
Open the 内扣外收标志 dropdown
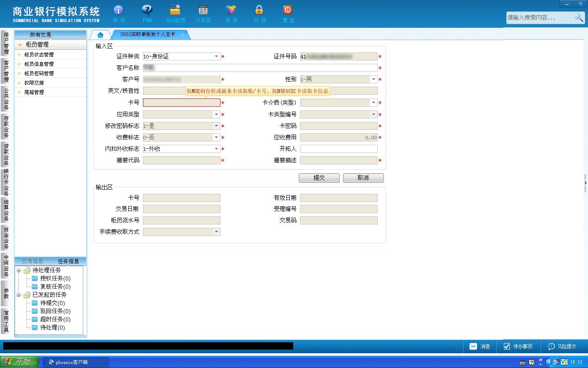216,149
